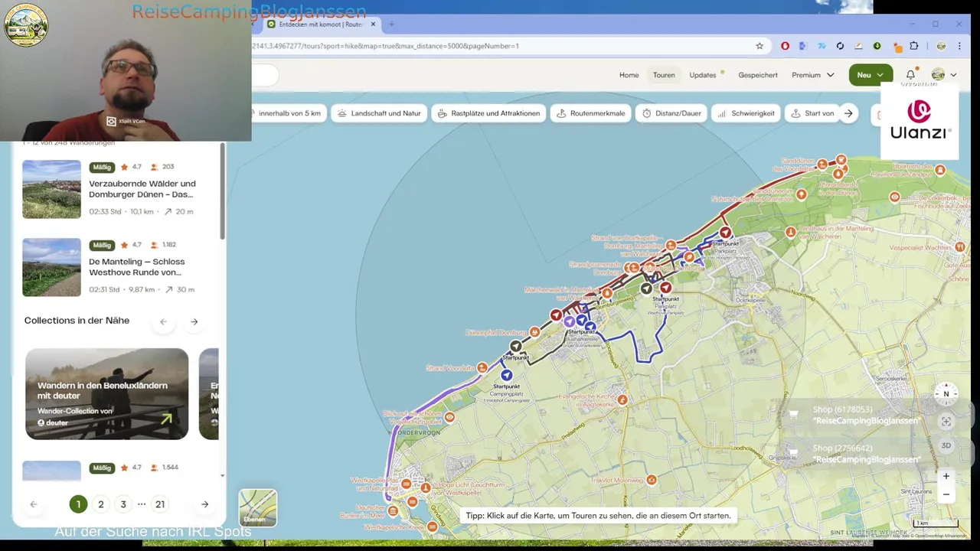Viewport: 980px width, 551px height.
Task: Open the Start von filter
Action: click(812, 113)
